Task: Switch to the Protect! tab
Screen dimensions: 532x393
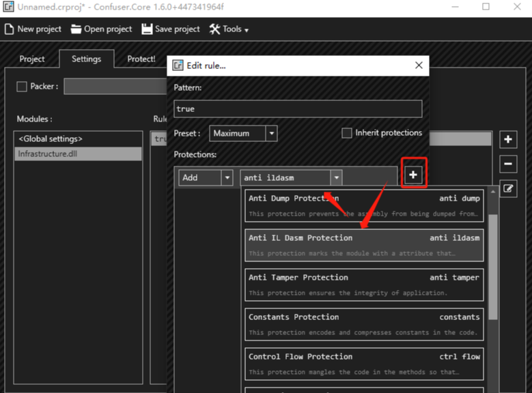Action: (x=141, y=59)
